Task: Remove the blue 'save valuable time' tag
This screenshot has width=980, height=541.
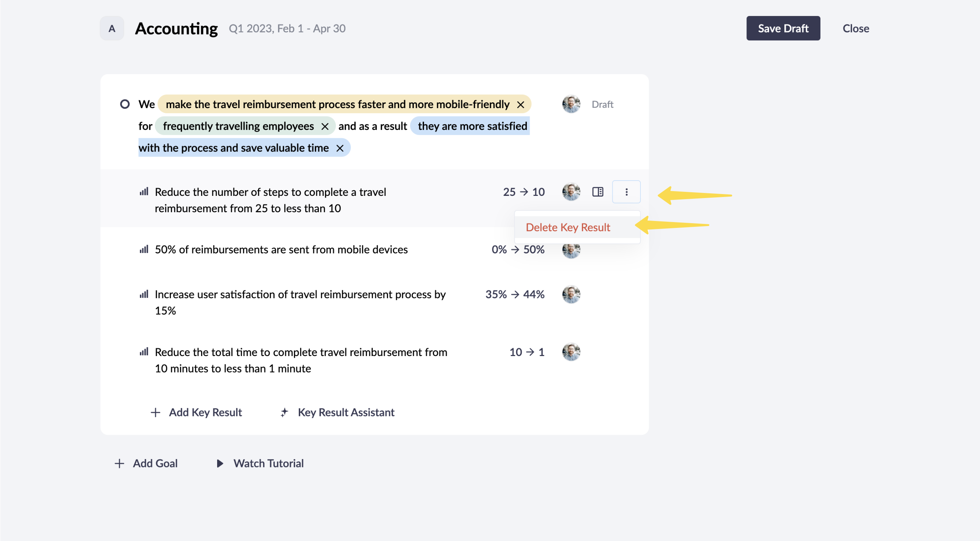Action: tap(340, 148)
